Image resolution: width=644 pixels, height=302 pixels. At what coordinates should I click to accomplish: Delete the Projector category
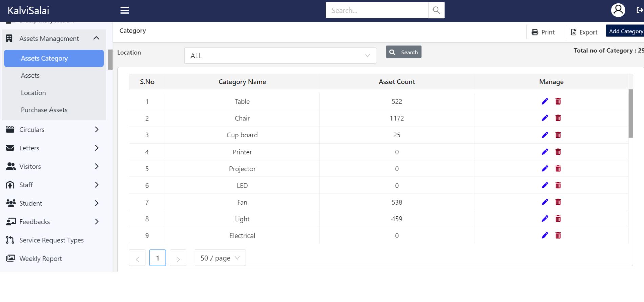pyautogui.click(x=558, y=168)
